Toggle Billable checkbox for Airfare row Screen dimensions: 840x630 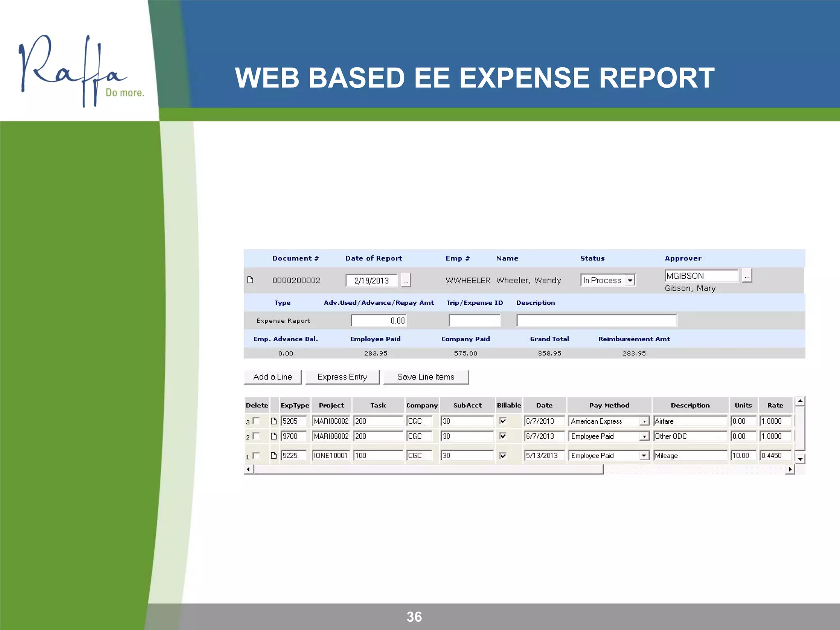pyautogui.click(x=503, y=421)
